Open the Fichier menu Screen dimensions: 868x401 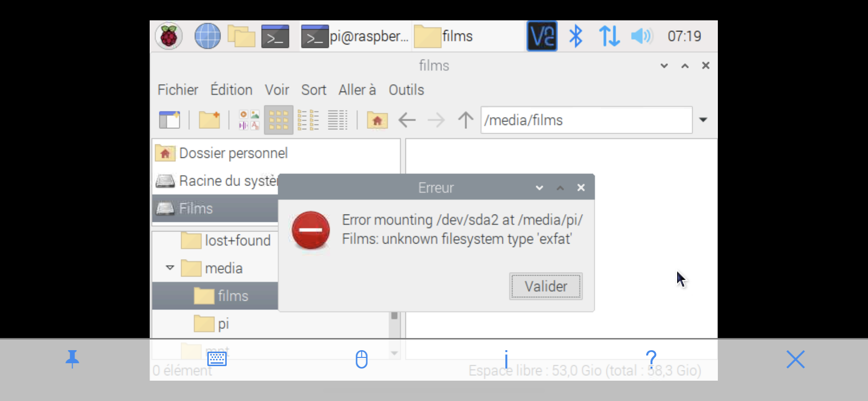coord(178,90)
